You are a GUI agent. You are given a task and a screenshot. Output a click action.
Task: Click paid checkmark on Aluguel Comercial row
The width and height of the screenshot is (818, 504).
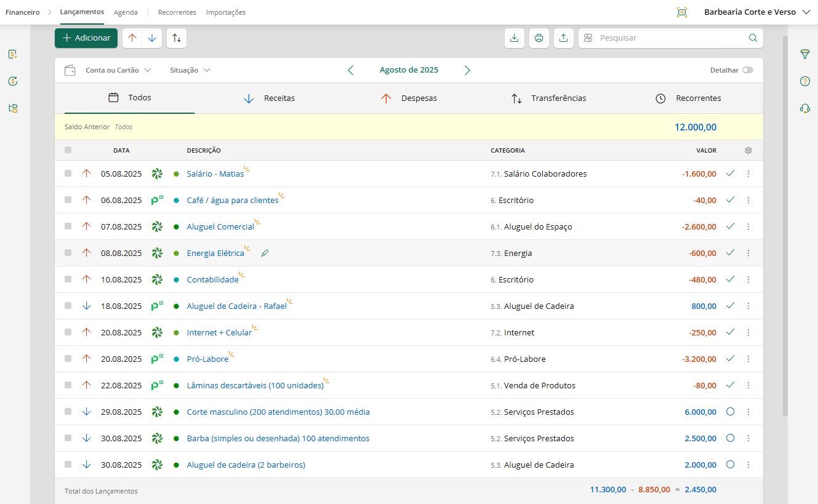tap(730, 226)
